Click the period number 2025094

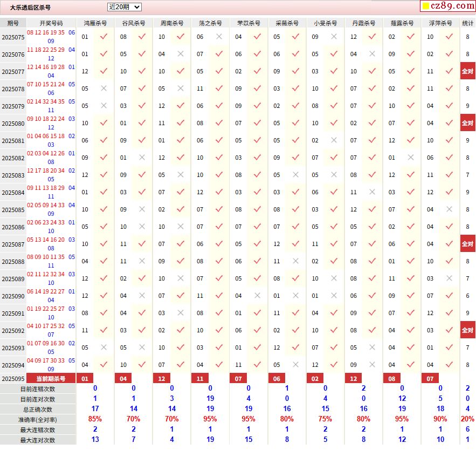click(13, 365)
